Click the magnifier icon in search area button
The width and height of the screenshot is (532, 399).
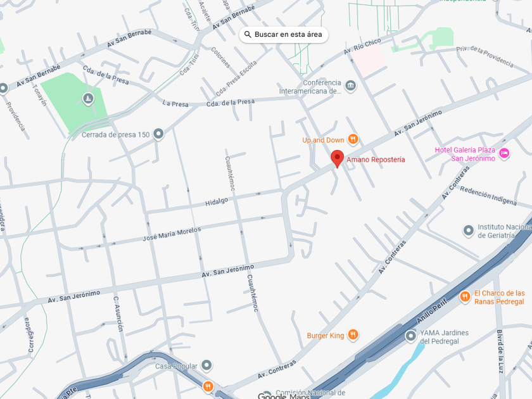[x=248, y=35]
